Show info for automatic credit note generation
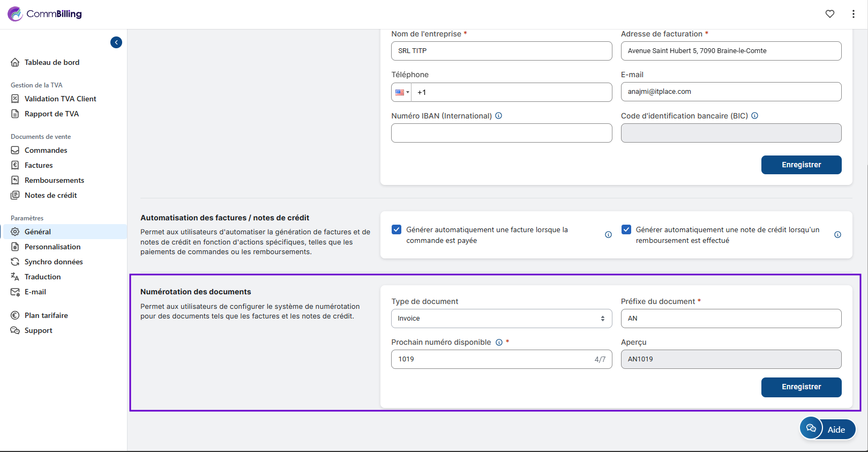868x452 pixels. 837,235
